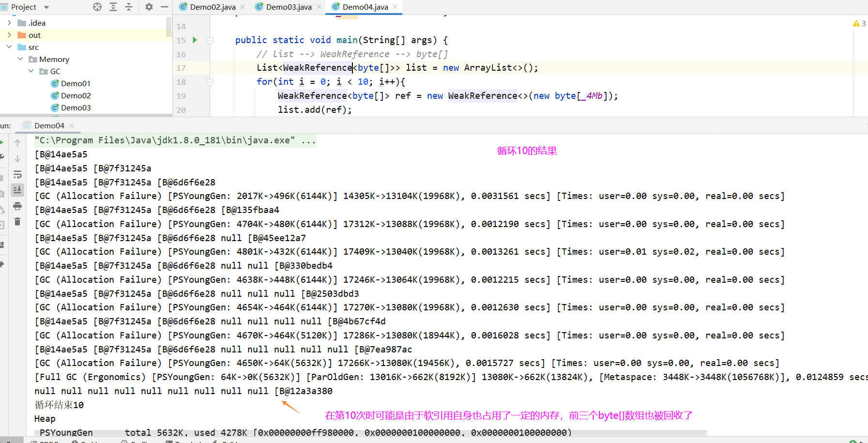Image resolution: width=868 pixels, height=443 pixels.
Task: Click the java.exe command line in console
Action: 175,140
